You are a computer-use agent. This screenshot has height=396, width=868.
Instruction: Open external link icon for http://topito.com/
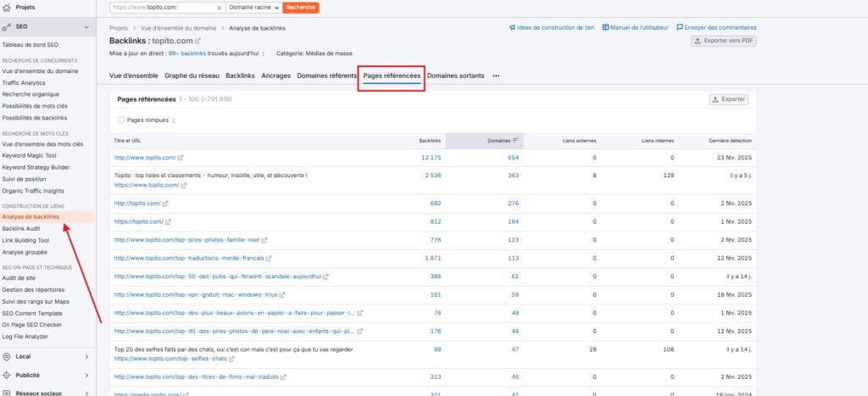(x=165, y=204)
